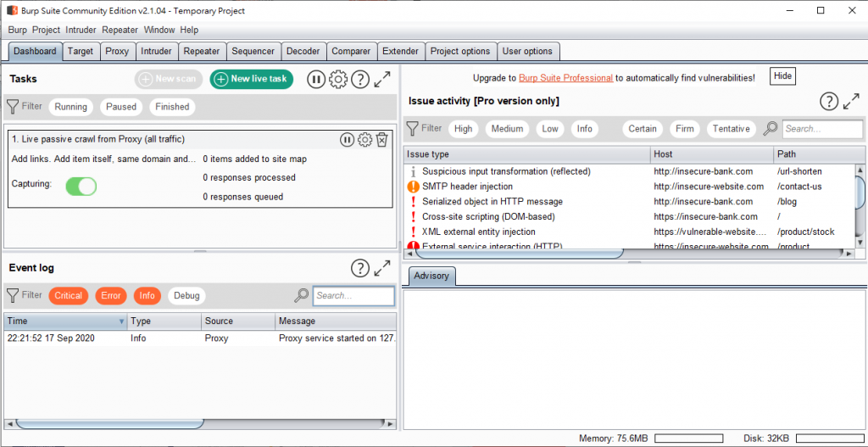The image size is (868, 447).
Task: Open the Burp menu
Action: pos(18,30)
